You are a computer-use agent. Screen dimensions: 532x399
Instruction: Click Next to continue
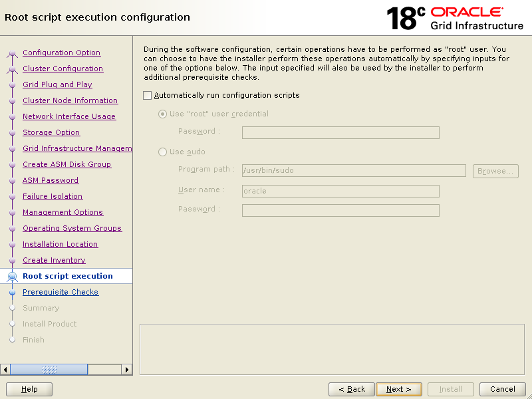coord(398,389)
